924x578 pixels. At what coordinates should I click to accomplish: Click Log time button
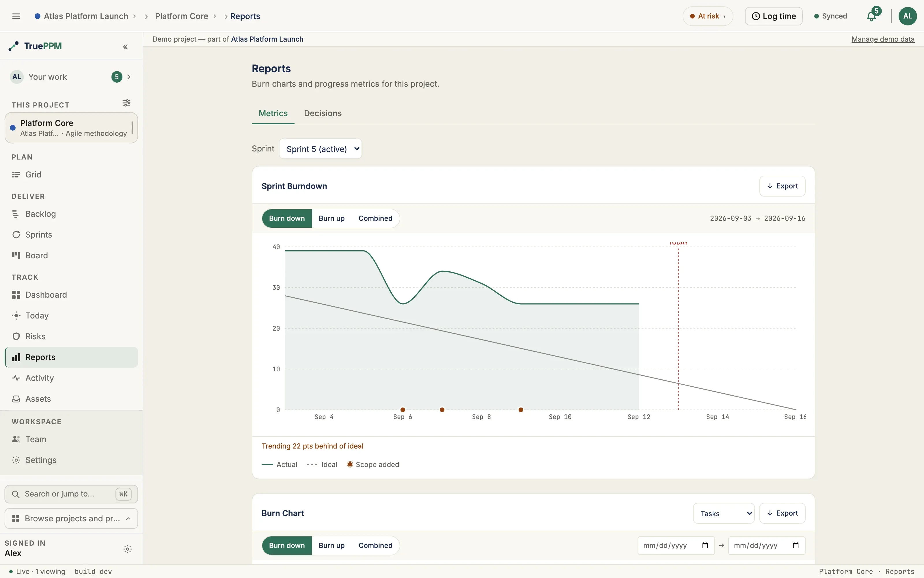774,16
